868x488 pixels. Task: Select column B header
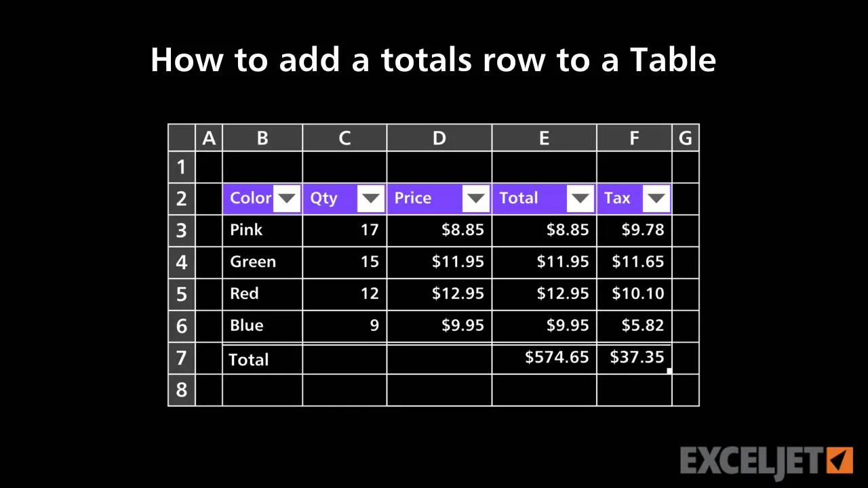[x=262, y=138]
